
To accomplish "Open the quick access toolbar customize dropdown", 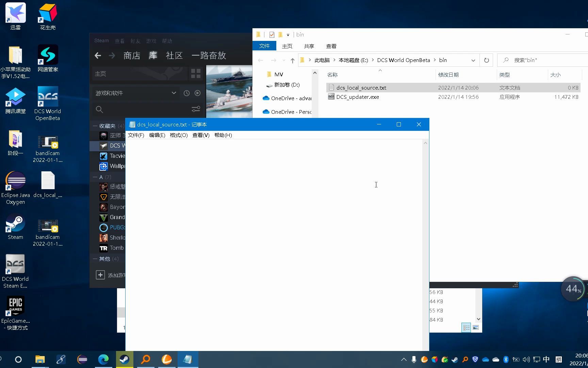I will click(288, 35).
